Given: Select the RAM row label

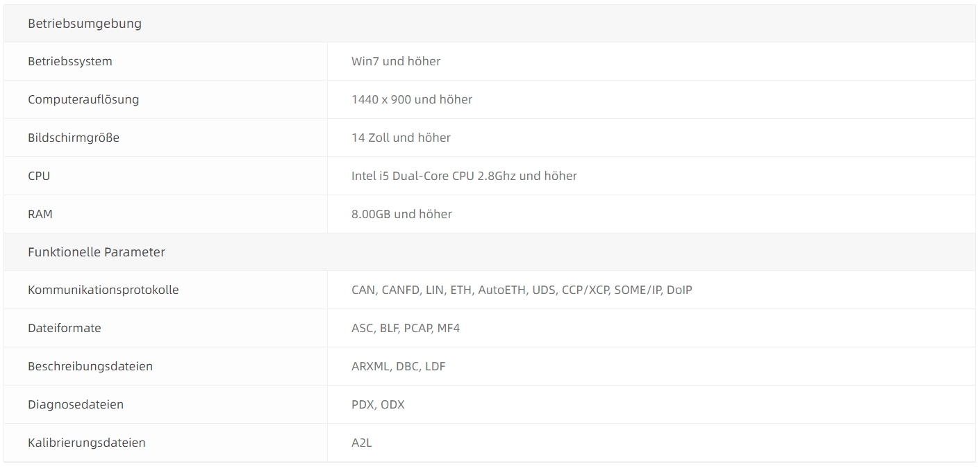Looking at the screenshot, I should point(40,214).
